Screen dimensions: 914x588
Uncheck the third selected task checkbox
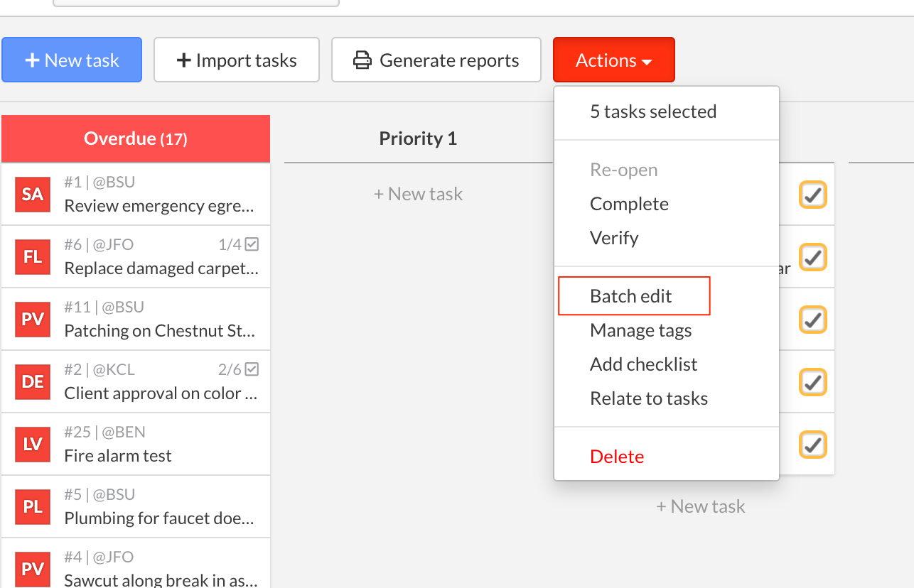pyautogui.click(x=813, y=320)
